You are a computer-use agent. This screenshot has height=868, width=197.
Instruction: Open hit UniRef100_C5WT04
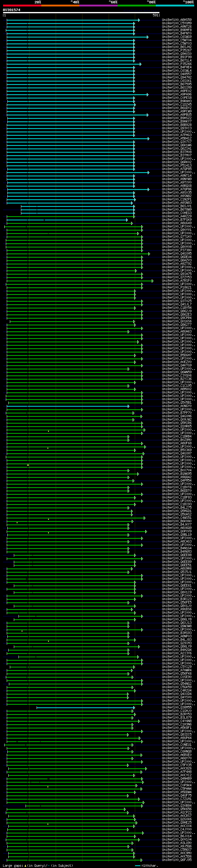[177, 40]
